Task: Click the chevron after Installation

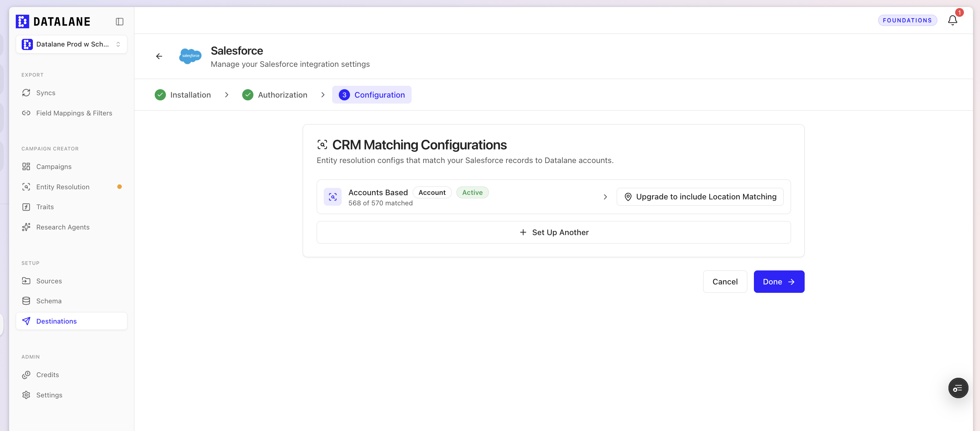Action: pos(227,95)
